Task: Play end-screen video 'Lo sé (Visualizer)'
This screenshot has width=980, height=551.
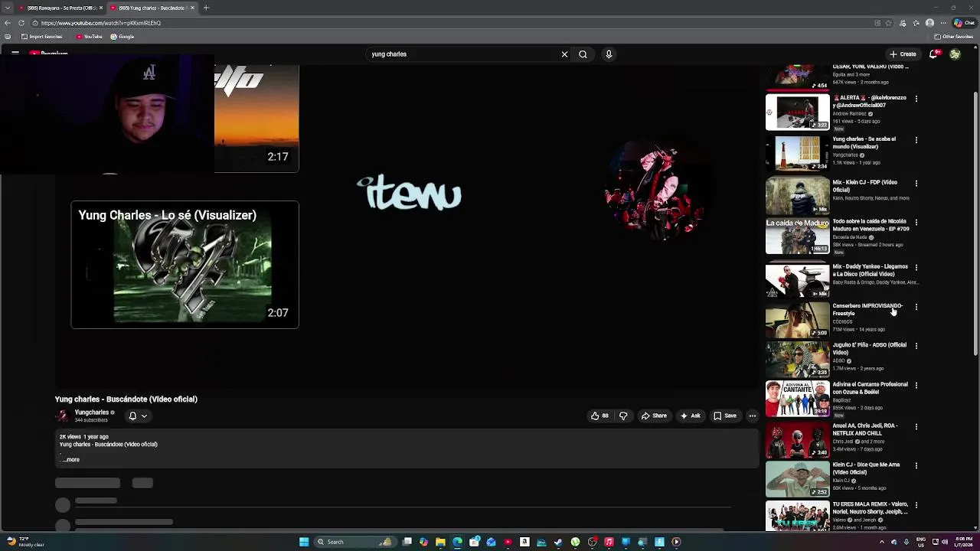Action: point(185,265)
